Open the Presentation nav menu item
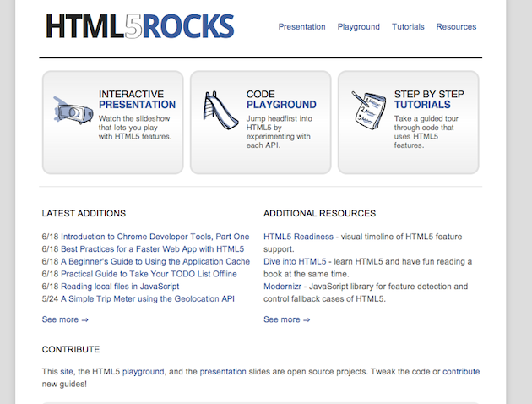The image size is (532, 404). click(301, 27)
